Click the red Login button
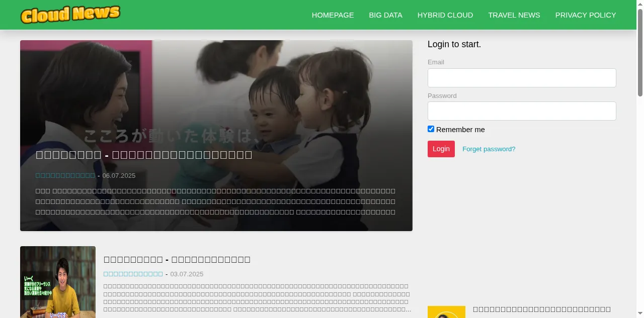 coord(441,149)
